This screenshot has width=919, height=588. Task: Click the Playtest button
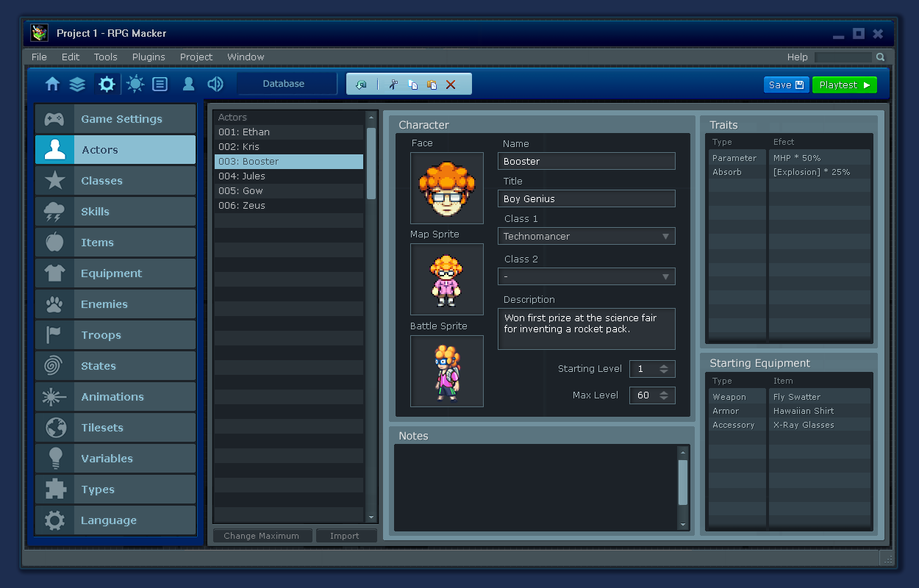coord(844,85)
